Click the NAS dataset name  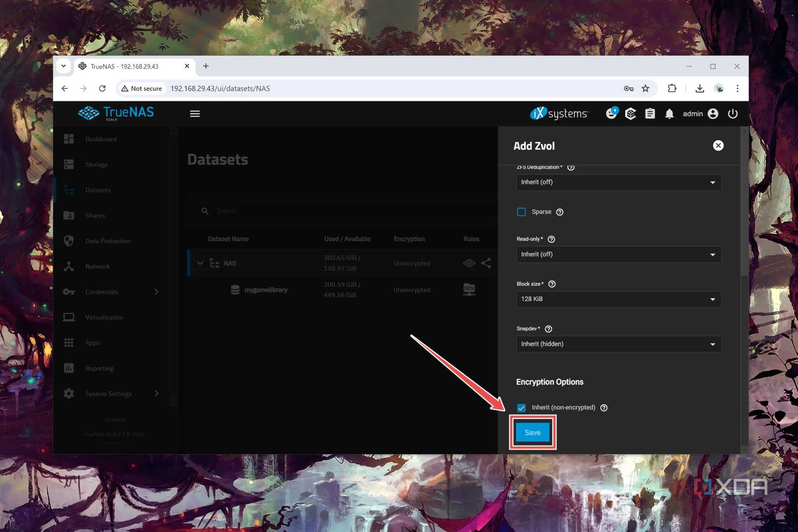click(x=230, y=263)
